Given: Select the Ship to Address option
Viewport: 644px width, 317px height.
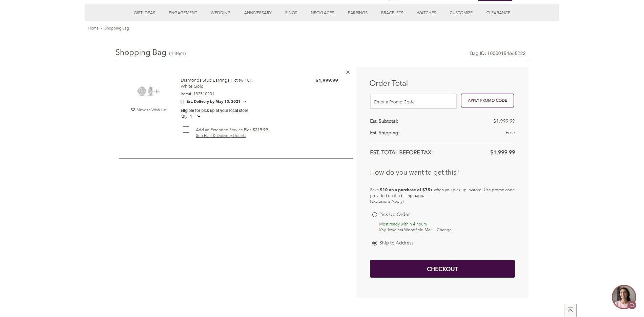Looking at the screenshot, I should pyautogui.click(x=374, y=243).
